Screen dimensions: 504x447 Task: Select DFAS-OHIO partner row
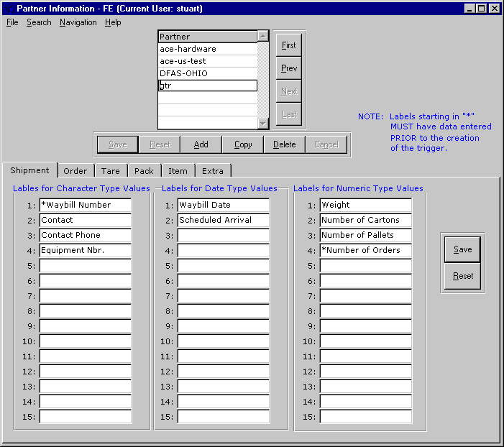click(x=207, y=73)
